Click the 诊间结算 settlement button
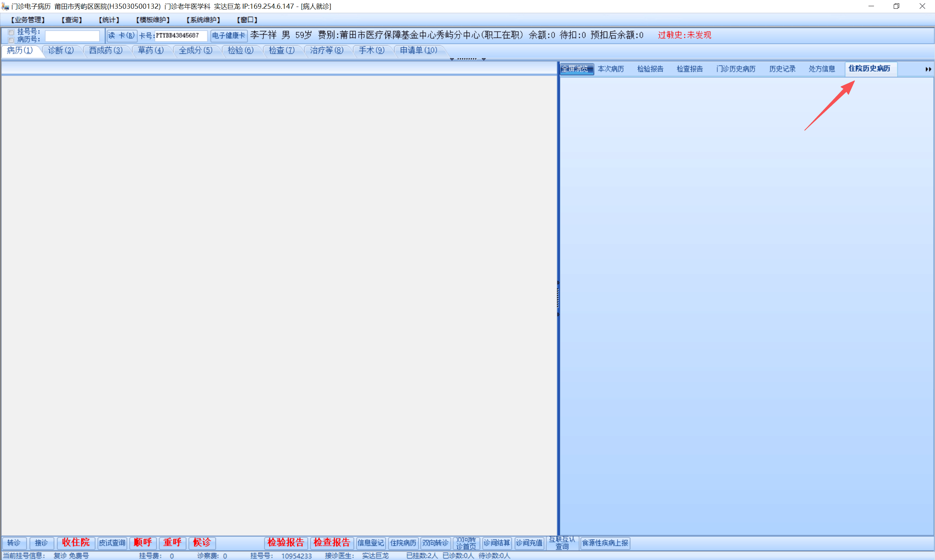The image size is (935, 560). [x=497, y=542]
